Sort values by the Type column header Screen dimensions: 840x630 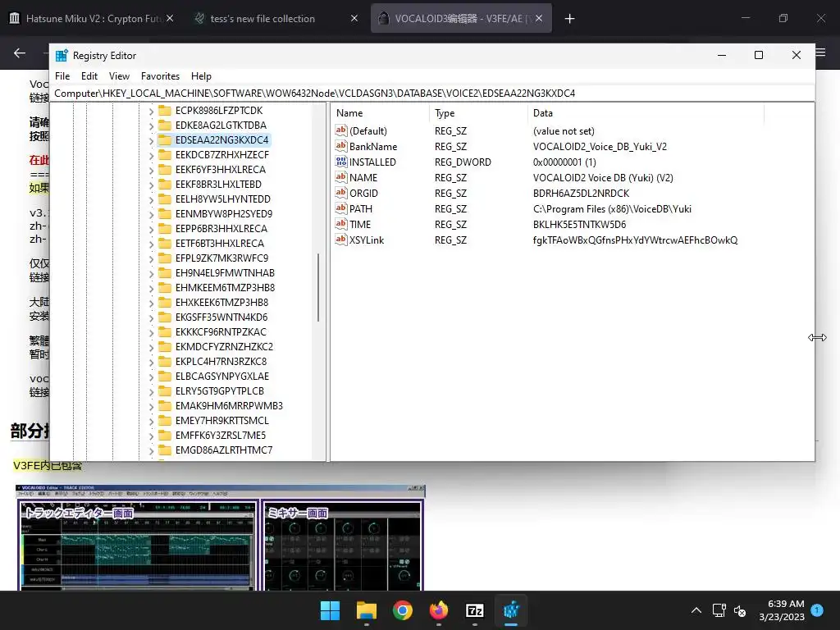(478, 113)
